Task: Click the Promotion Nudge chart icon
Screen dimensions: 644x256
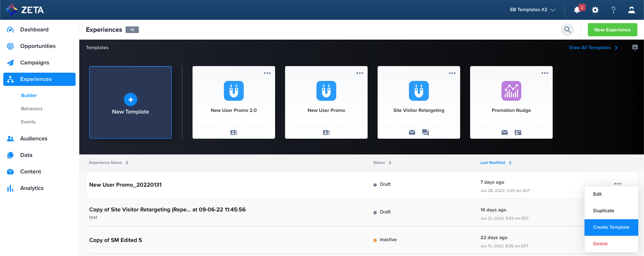Action: (511, 91)
